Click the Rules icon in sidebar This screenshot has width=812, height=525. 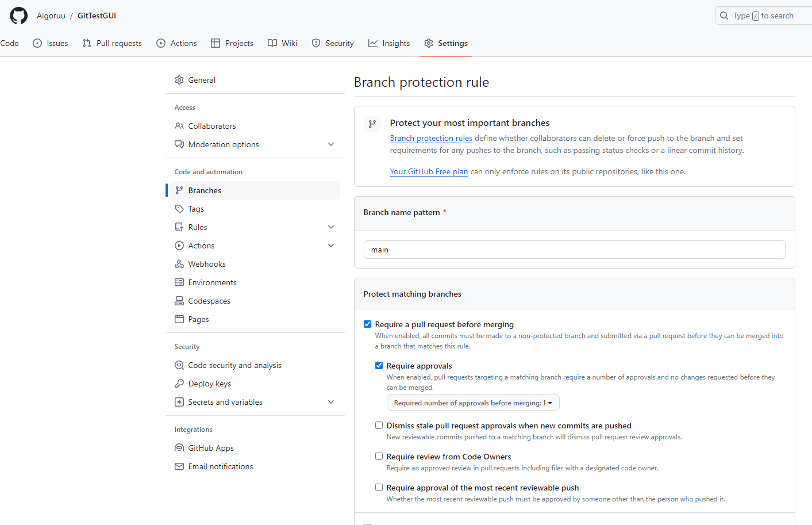[x=179, y=227]
